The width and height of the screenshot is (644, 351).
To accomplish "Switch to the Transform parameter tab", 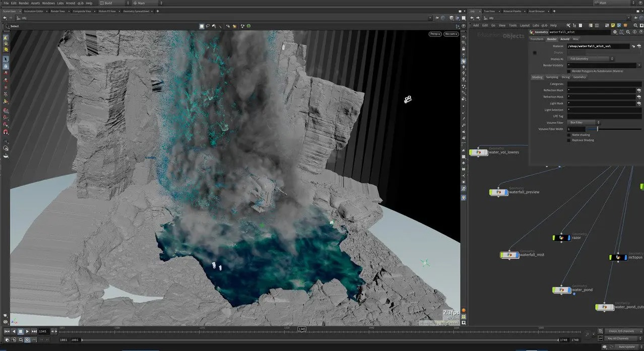I will tap(537, 39).
